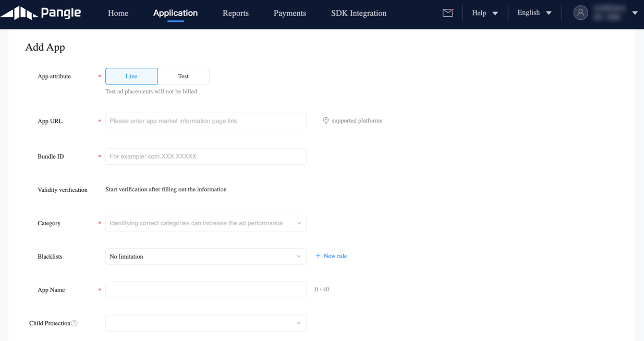The image size is (644, 341).
Task: Open the Child Protection dropdown
Action: tap(205, 323)
